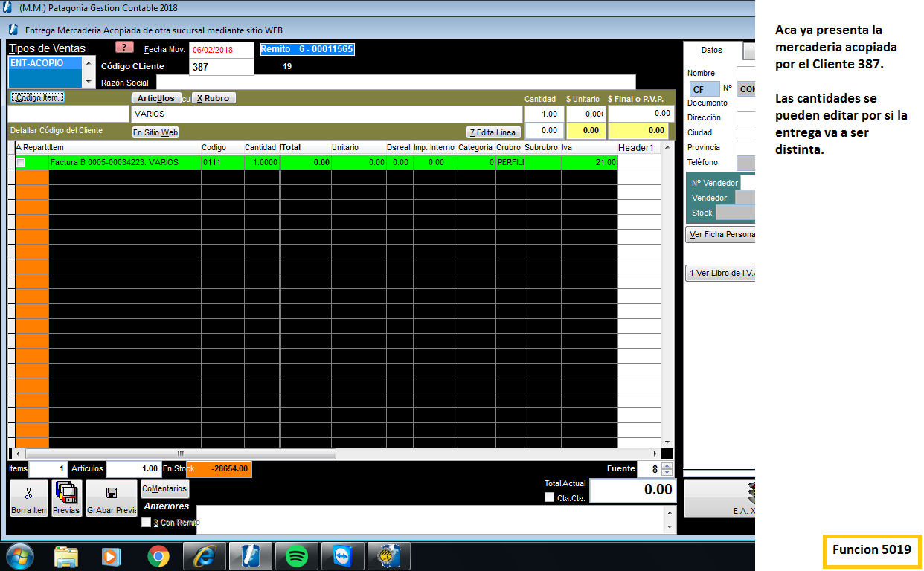The image size is (924, 571).
Task: Click the ArticUlos button
Action: tap(156, 98)
